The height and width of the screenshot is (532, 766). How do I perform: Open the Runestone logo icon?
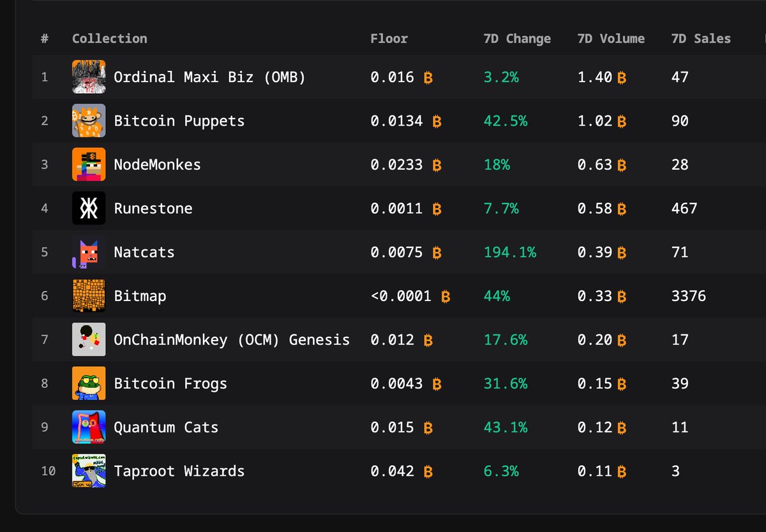pos(89,209)
